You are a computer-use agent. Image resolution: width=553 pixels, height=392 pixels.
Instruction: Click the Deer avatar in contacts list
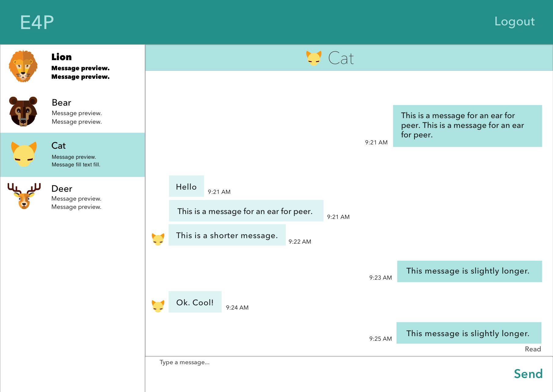pyautogui.click(x=24, y=196)
